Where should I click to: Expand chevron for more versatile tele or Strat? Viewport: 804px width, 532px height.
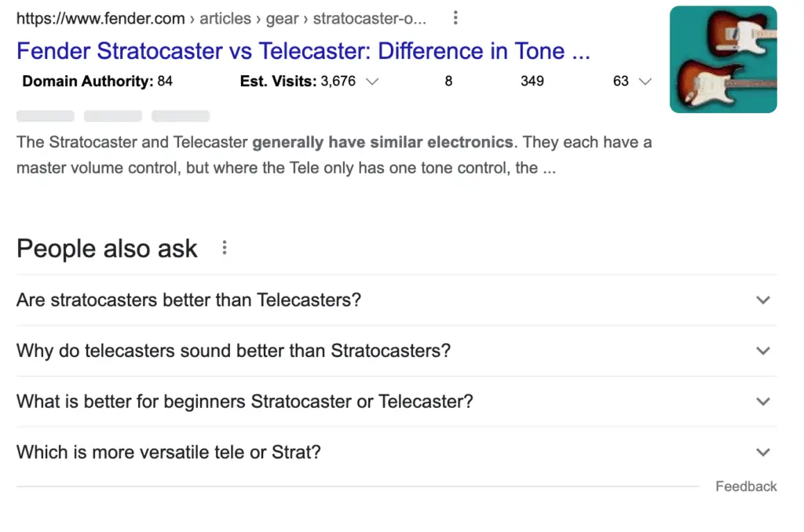tap(763, 452)
